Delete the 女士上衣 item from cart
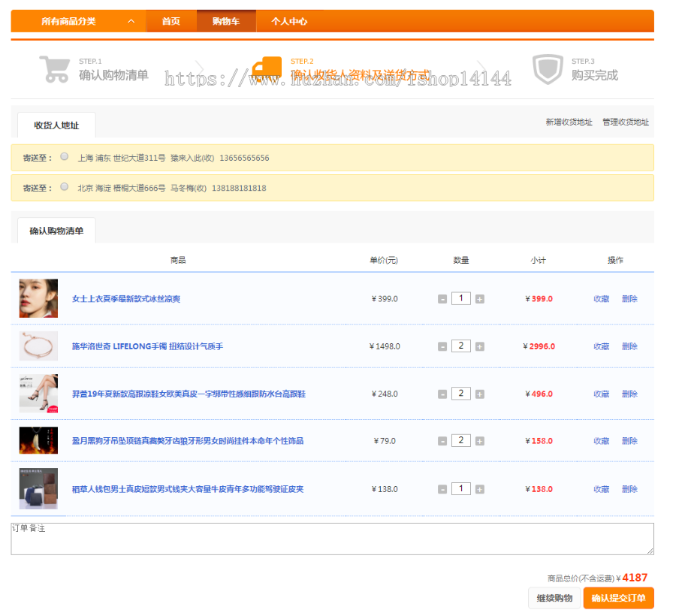 [629, 298]
